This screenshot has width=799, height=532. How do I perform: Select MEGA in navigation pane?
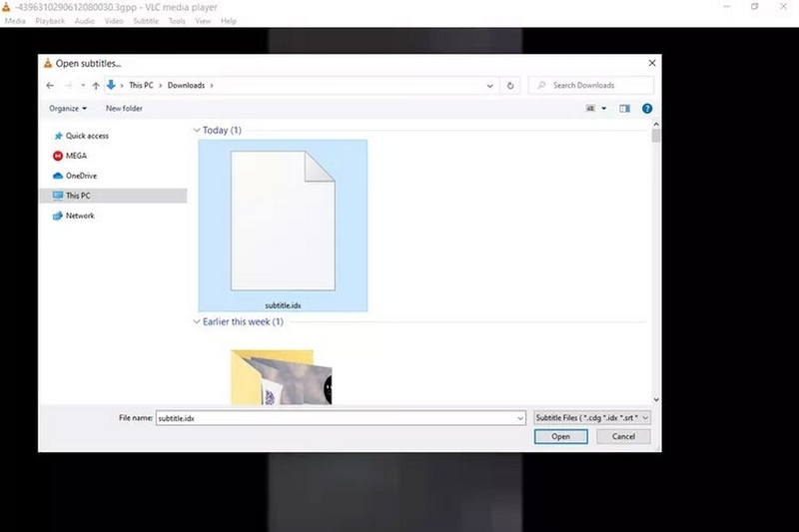coord(70,156)
